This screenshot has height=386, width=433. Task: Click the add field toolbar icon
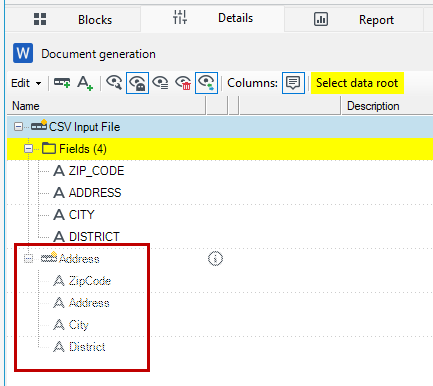point(85,83)
